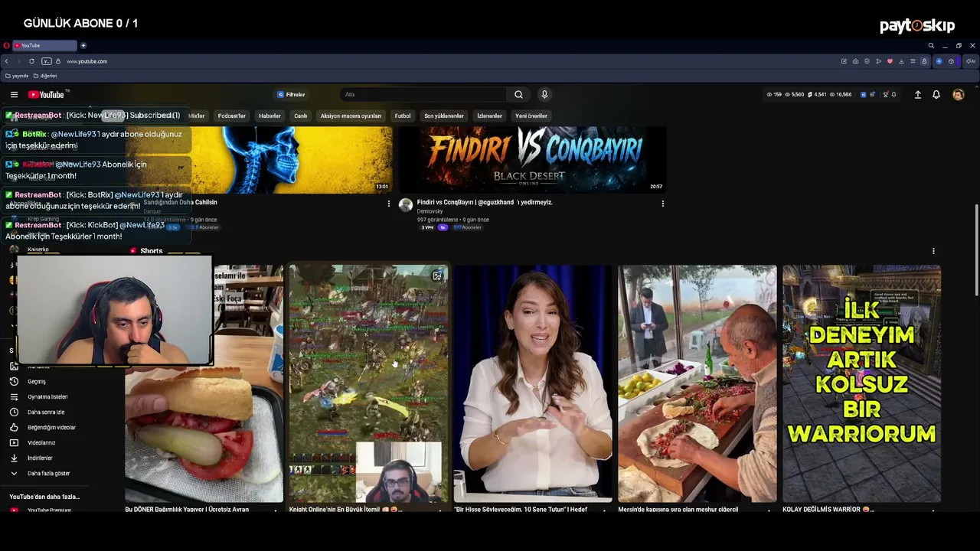Select the Haberler category chip
Image resolution: width=980 pixels, height=551 pixels.
click(269, 116)
